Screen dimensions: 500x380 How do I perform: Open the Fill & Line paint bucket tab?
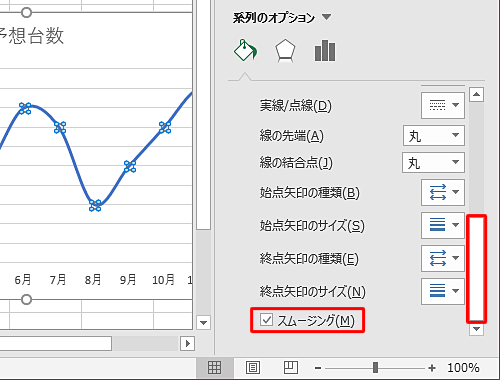[245, 50]
